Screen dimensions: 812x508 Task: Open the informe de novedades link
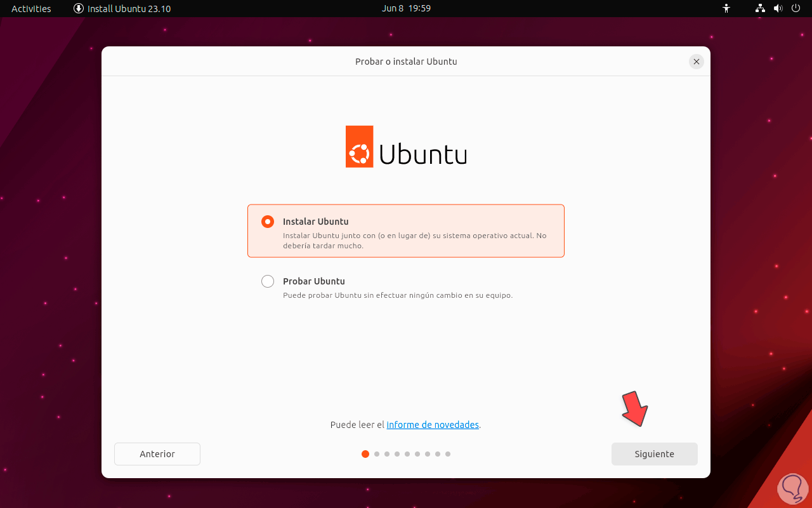pos(433,425)
